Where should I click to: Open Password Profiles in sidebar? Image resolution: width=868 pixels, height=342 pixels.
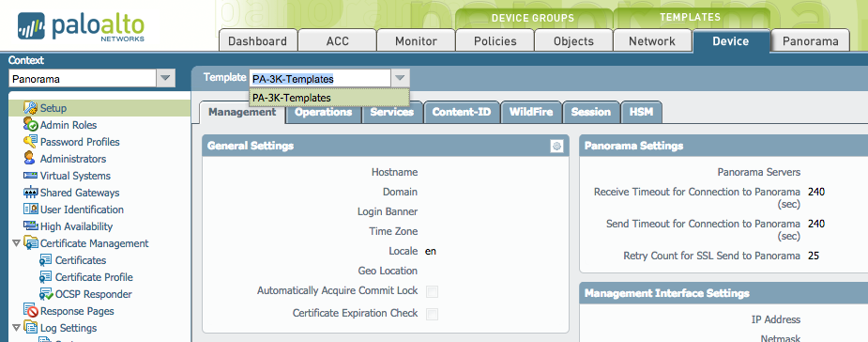(80, 142)
